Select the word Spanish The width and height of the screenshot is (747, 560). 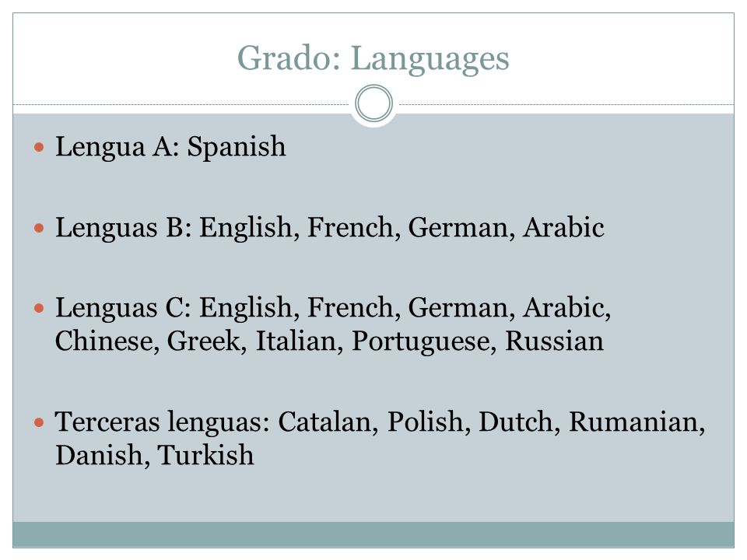237,147
